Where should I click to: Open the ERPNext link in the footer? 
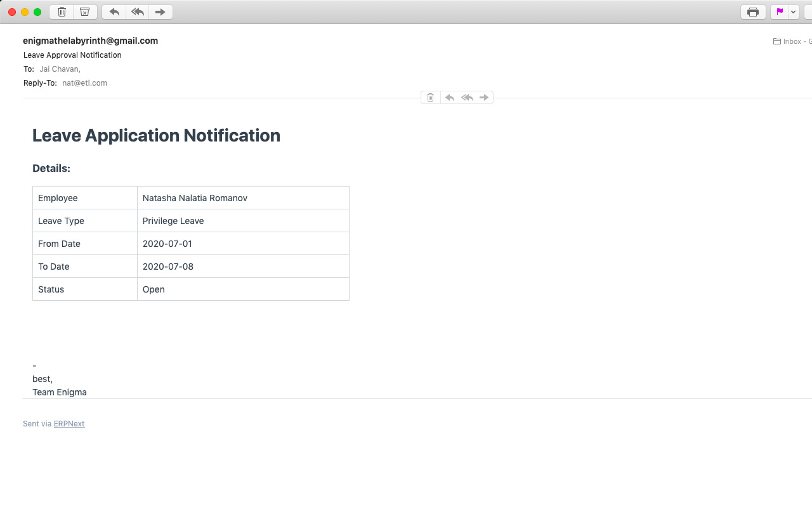click(x=69, y=424)
